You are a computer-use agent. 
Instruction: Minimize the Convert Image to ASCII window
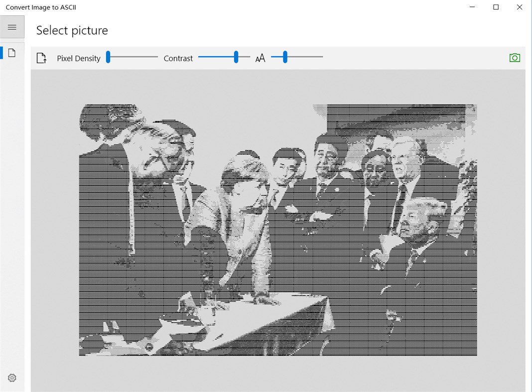(x=472, y=7)
